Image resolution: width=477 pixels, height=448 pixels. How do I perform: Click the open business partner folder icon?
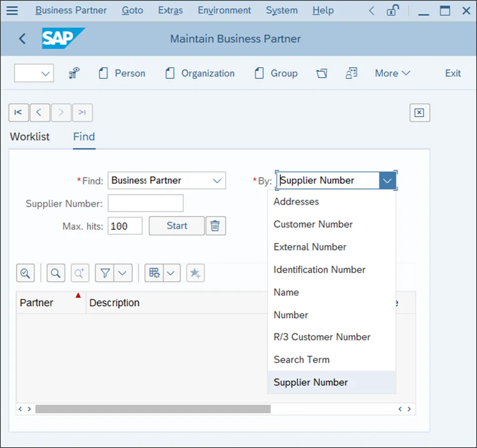click(x=322, y=74)
